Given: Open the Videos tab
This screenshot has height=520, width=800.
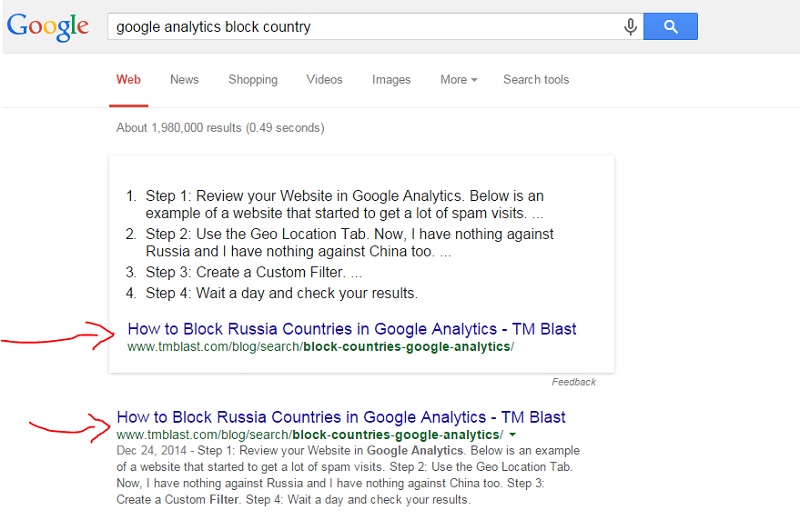Looking at the screenshot, I should pyautogui.click(x=324, y=80).
